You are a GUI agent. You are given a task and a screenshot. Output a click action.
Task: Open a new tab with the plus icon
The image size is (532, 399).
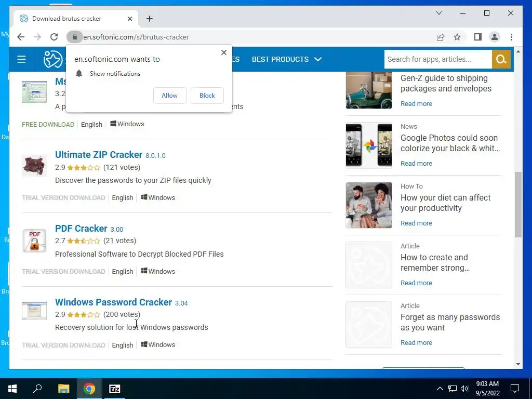[x=150, y=19]
